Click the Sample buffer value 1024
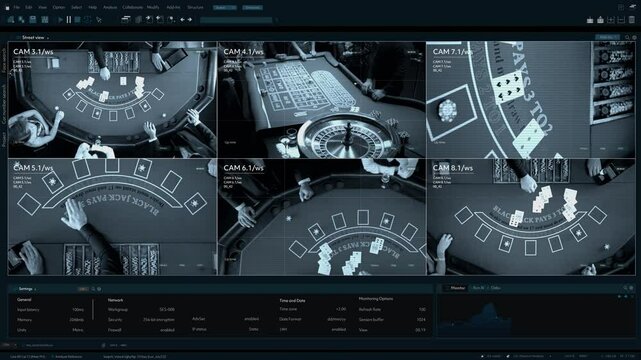The image size is (641, 360). (421, 320)
